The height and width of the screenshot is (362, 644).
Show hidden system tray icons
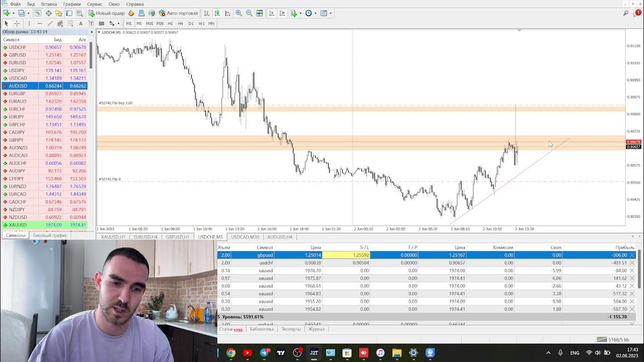click(548, 353)
